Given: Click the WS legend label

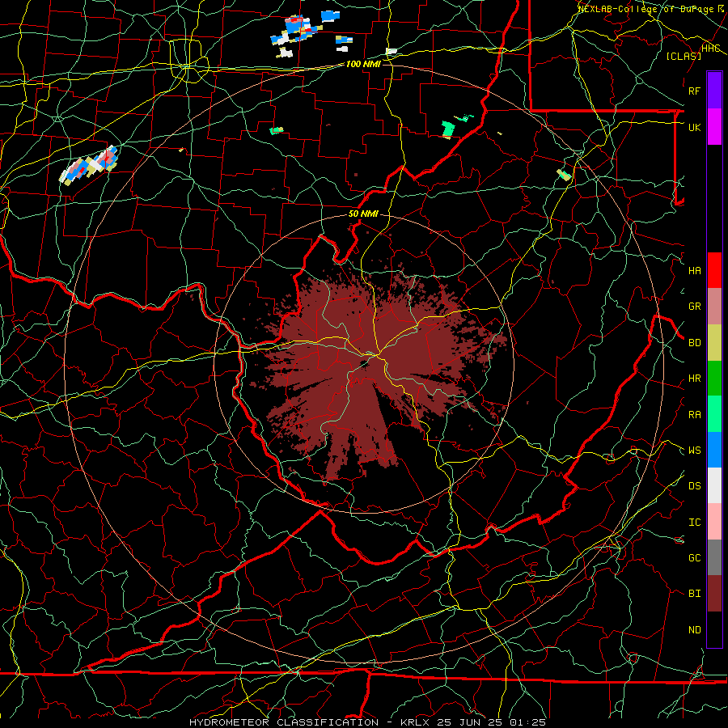Looking at the screenshot, I should pos(694,451).
